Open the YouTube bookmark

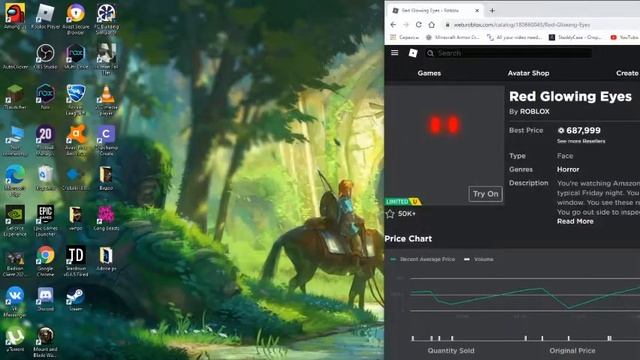[x=624, y=37]
